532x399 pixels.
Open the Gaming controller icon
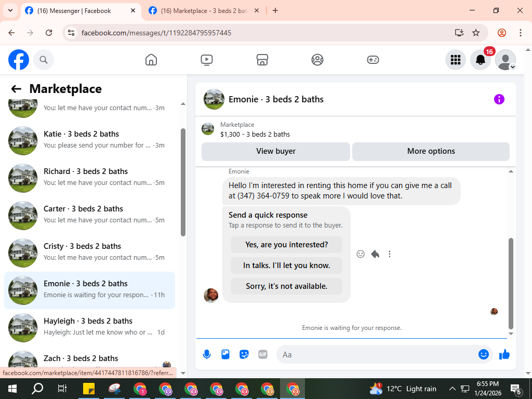pos(373,60)
